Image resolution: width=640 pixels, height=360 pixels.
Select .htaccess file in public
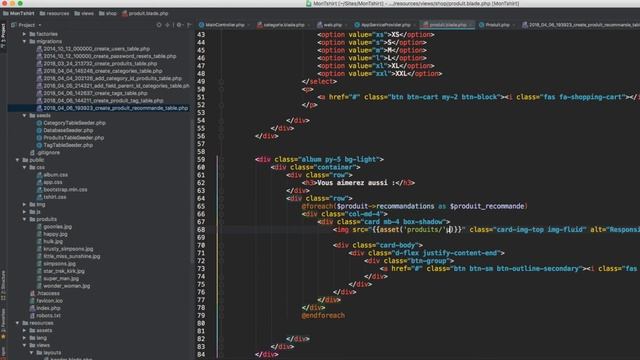(44, 293)
